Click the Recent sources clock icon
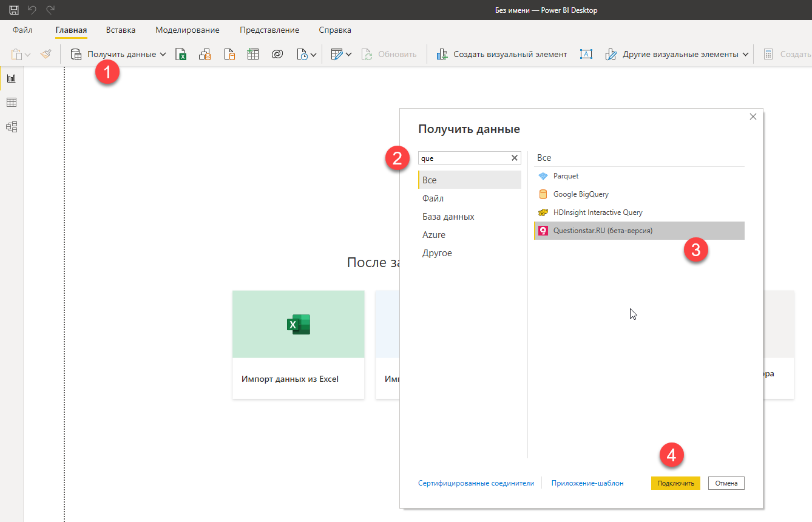The height and width of the screenshot is (522, 812). 302,55
